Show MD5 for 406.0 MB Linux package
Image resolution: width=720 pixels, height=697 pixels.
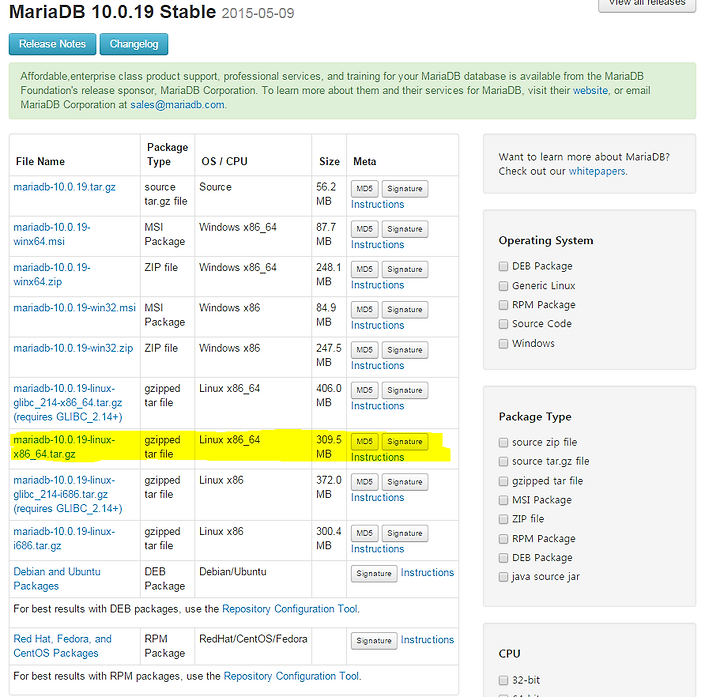tap(365, 390)
